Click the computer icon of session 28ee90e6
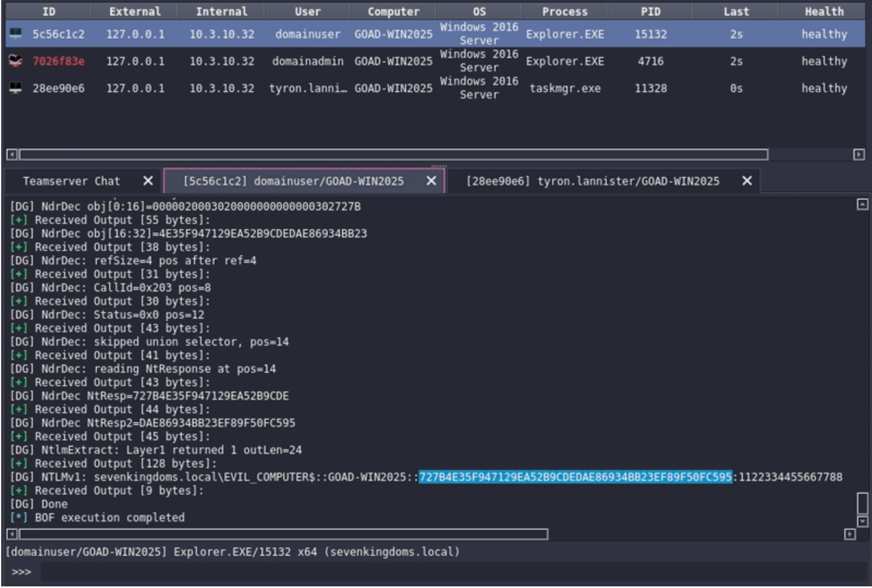872x588 pixels. [16, 88]
